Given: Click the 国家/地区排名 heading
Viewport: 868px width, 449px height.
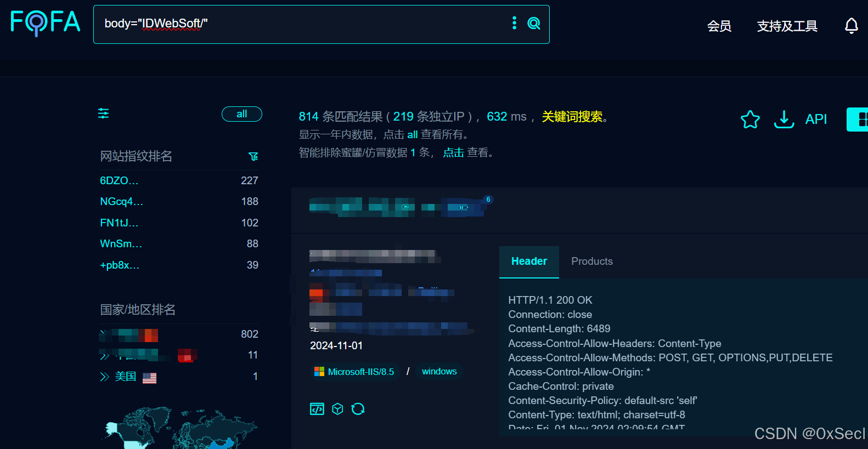Looking at the screenshot, I should [138, 310].
